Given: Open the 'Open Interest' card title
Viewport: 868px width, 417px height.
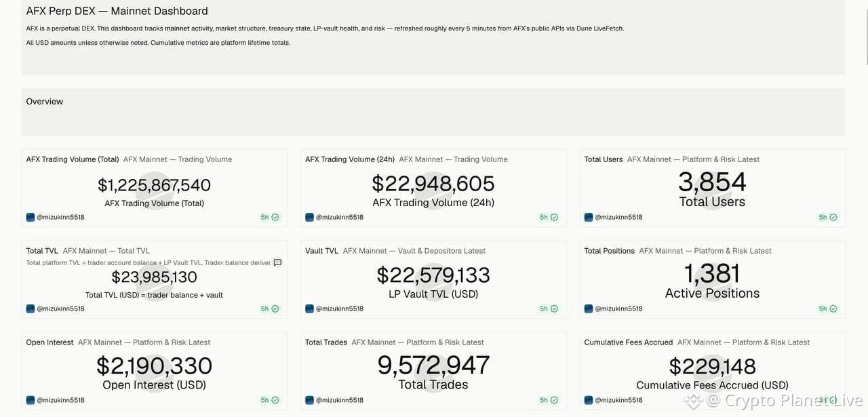Looking at the screenshot, I should [x=50, y=342].
